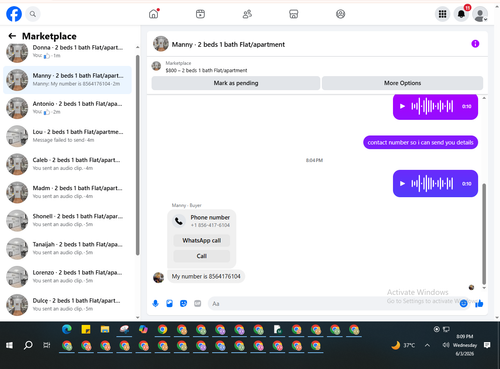Click the 'contact number so i can send you details' message
This screenshot has height=369, width=500.
click(420, 142)
